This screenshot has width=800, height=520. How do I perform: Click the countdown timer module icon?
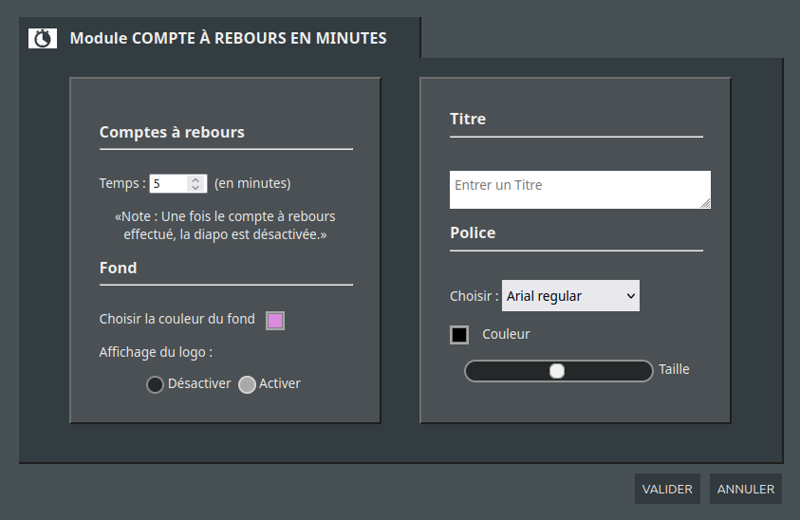click(42, 38)
